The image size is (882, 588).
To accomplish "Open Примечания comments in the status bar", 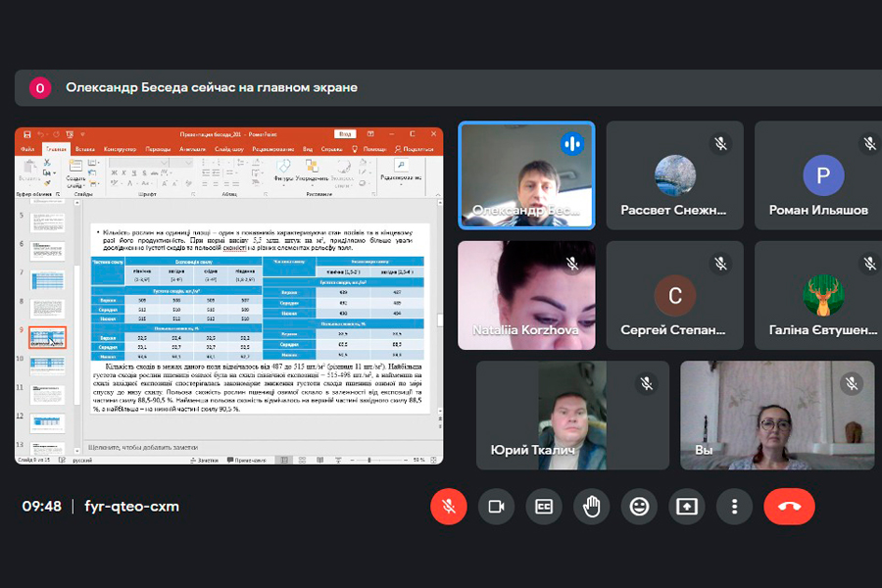I will tap(246, 460).
